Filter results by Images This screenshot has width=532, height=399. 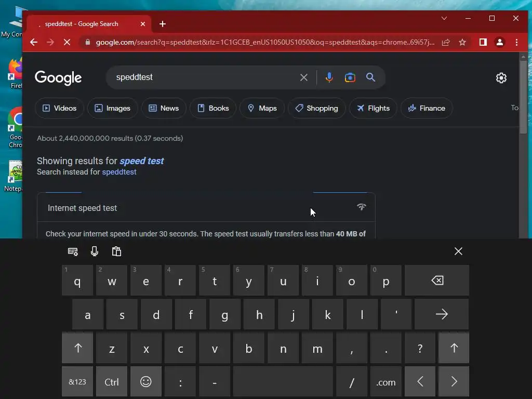pos(113,108)
